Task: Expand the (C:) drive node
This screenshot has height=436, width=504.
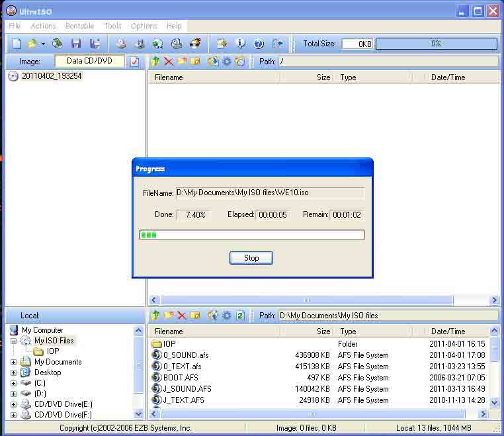Action: coord(13,383)
